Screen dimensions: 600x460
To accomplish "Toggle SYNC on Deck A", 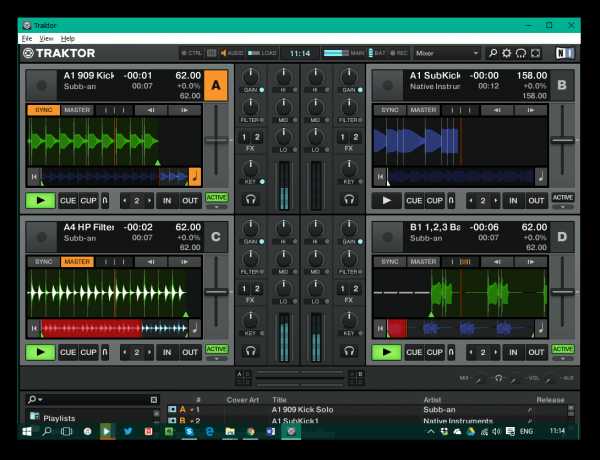I will pos(42,110).
